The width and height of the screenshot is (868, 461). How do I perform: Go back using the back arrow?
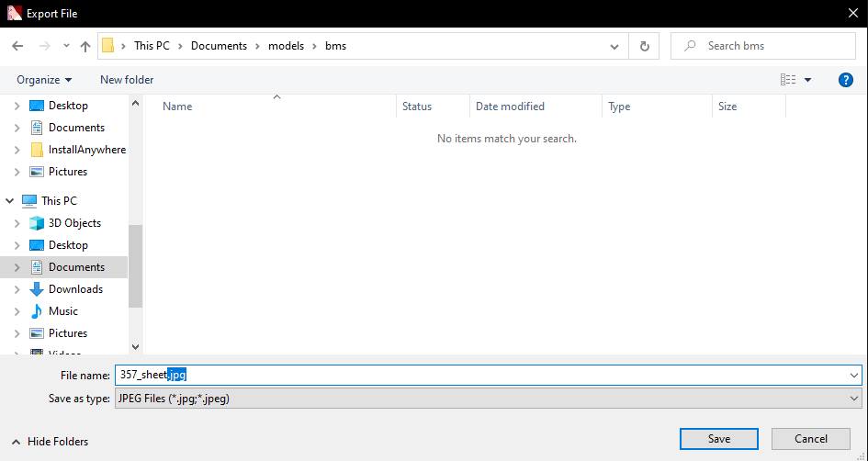click(x=17, y=46)
